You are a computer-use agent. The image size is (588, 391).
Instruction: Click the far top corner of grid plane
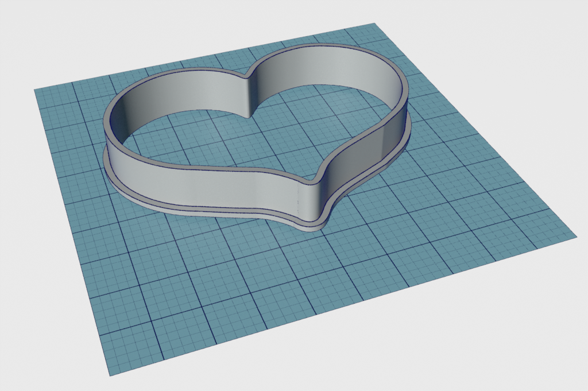374,24
